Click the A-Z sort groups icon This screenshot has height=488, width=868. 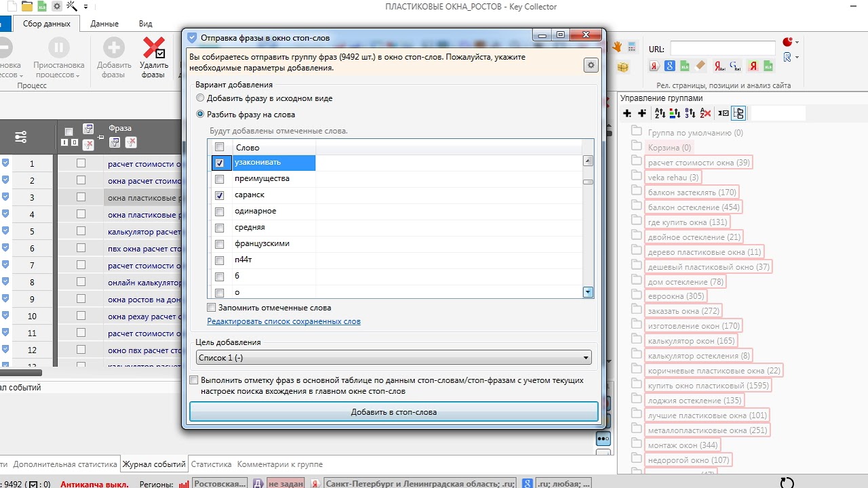tap(660, 113)
